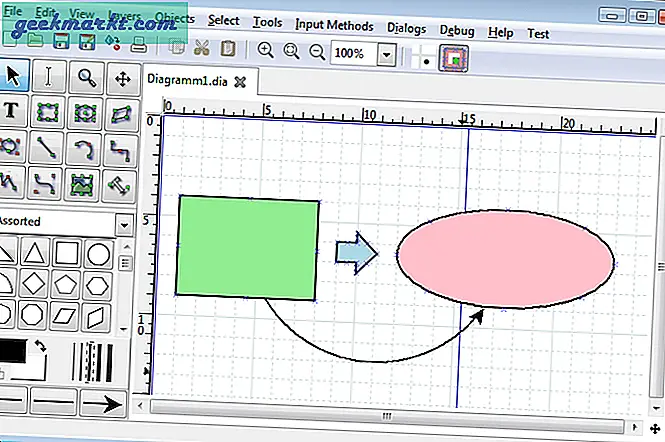Swap foreground and background colors

click(x=39, y=346)
